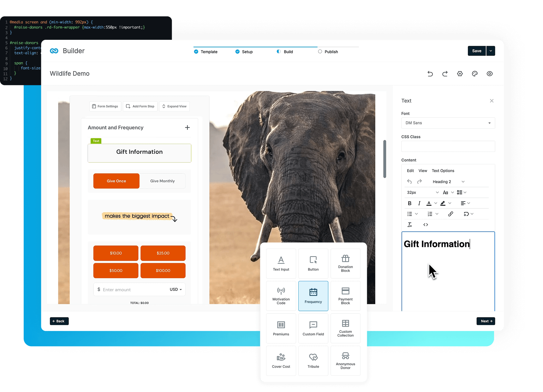Select the Give Once frequency

(116, 181)
